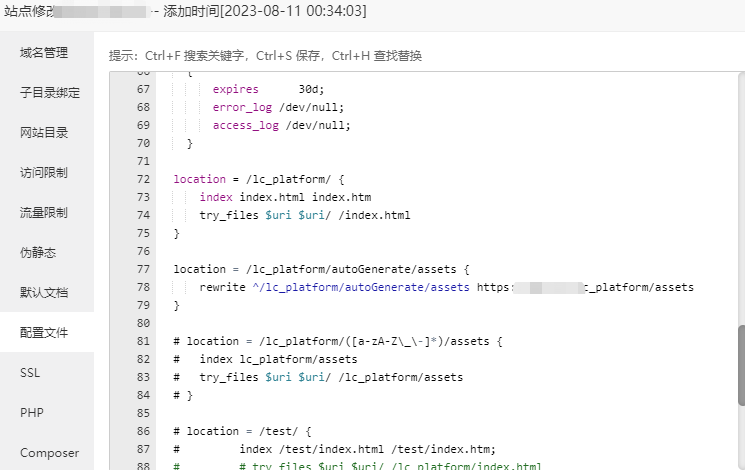The height and width of the screenshot is (470, 745).
Task: Open the 网站目录 tab
Action: coord(44,132)
